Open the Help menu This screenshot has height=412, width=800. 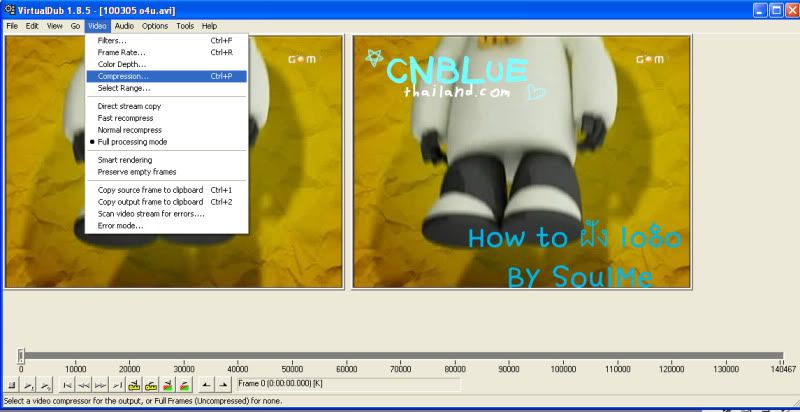click(209, 26)
